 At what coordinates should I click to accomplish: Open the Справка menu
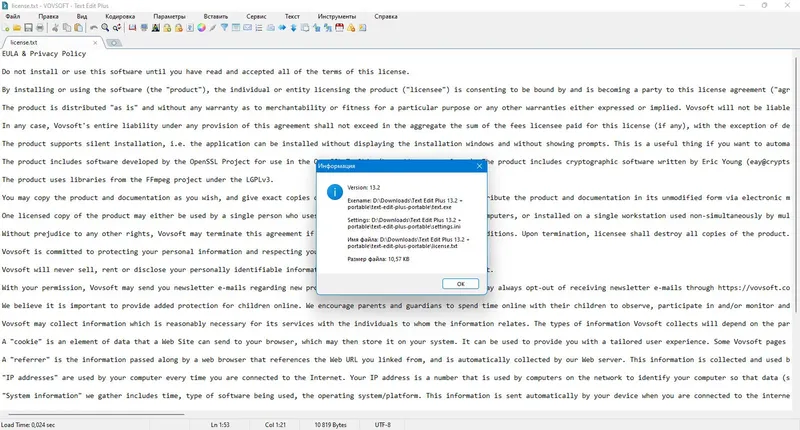[386, 16]
